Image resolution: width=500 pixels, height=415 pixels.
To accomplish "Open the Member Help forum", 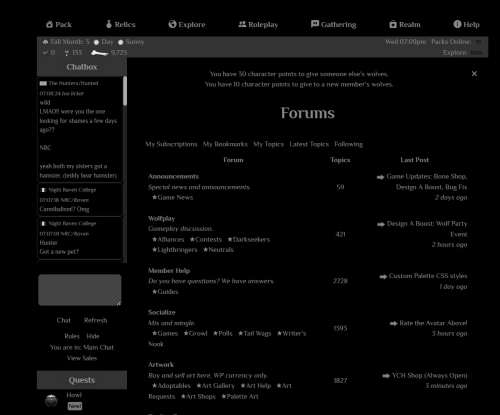I will click(x=169, y=271).
